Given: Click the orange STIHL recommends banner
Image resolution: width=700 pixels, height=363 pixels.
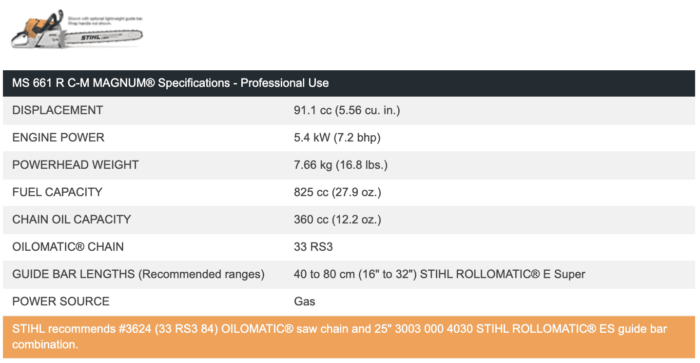Looking at the screenshot, I should (x=349, y=337).
